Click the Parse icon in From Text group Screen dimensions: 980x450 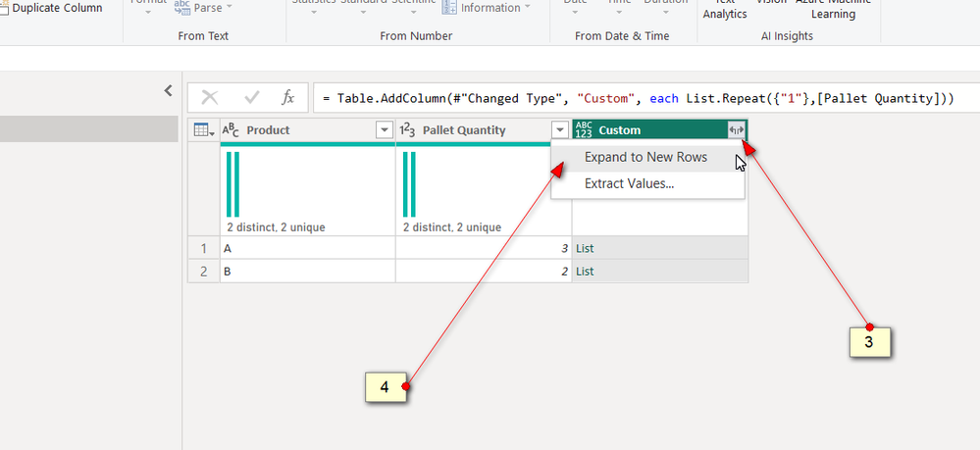[181, 8]
